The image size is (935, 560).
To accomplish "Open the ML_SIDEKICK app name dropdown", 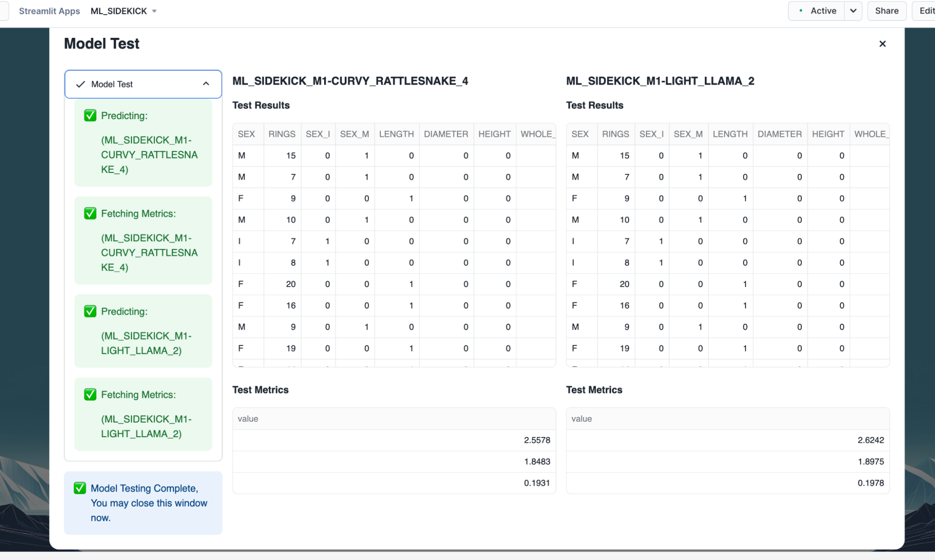I will [x=154, y=11].
